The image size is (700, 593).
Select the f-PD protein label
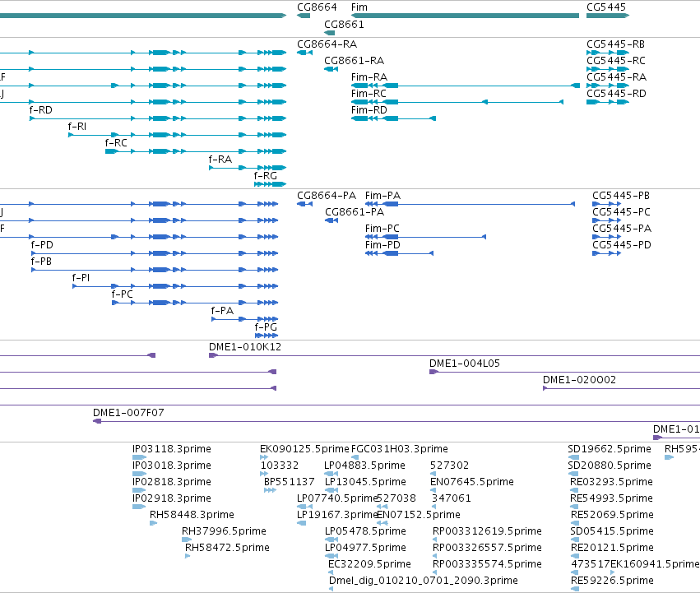42,245
